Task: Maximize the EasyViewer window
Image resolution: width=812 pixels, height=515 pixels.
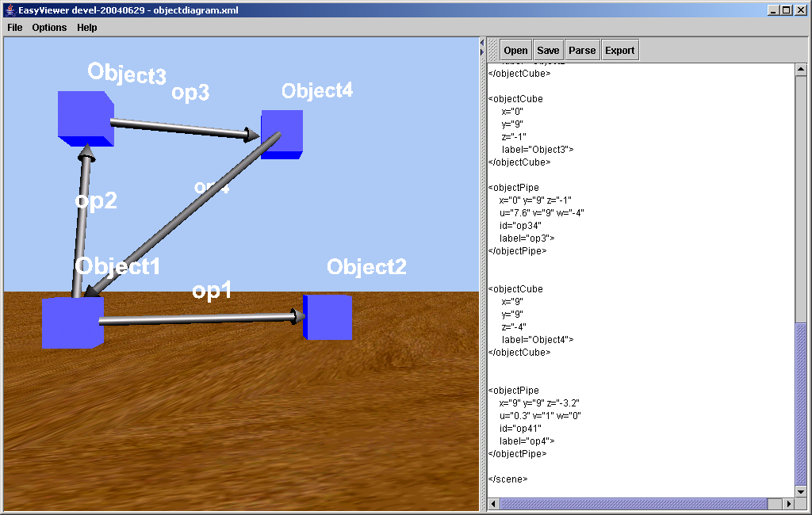Action: (786, 10)
